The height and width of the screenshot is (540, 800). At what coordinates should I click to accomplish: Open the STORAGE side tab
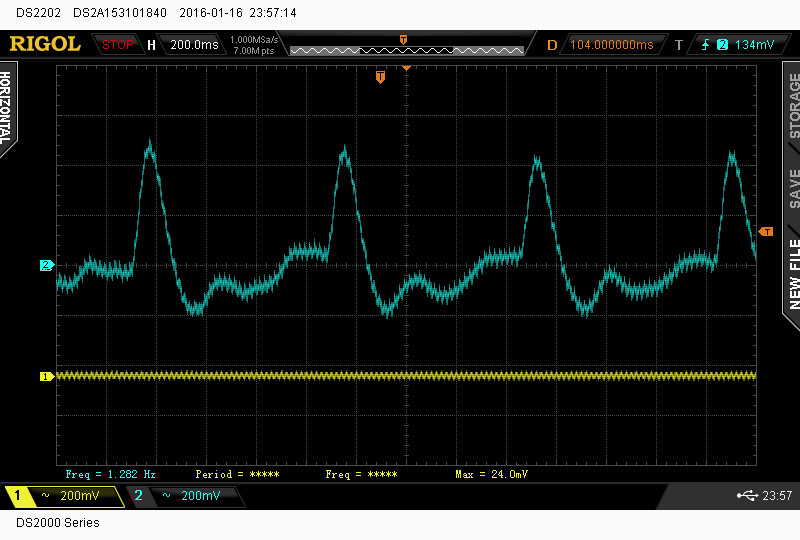(x=794, y=106)
